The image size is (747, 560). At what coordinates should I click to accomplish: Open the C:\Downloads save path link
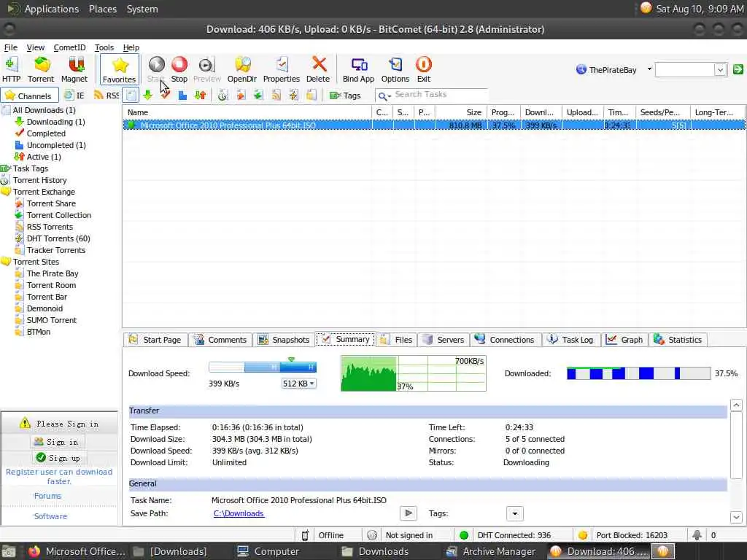coord(239,513)
